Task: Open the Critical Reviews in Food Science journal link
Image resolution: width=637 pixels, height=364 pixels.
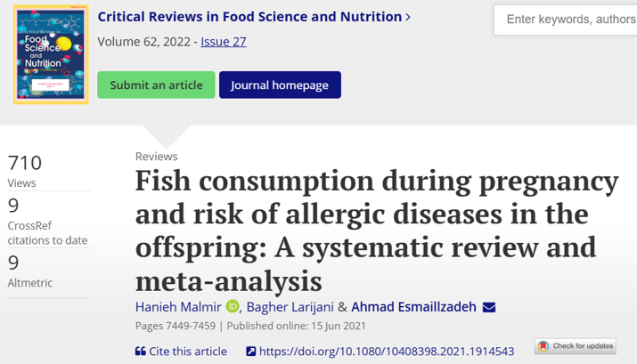Action: pos(249,17)
